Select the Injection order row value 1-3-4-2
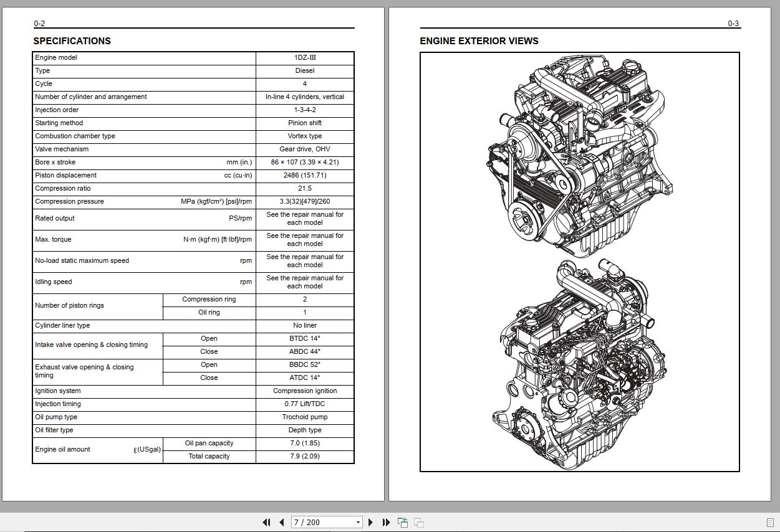The image size is (780, 532). point(304,110)
